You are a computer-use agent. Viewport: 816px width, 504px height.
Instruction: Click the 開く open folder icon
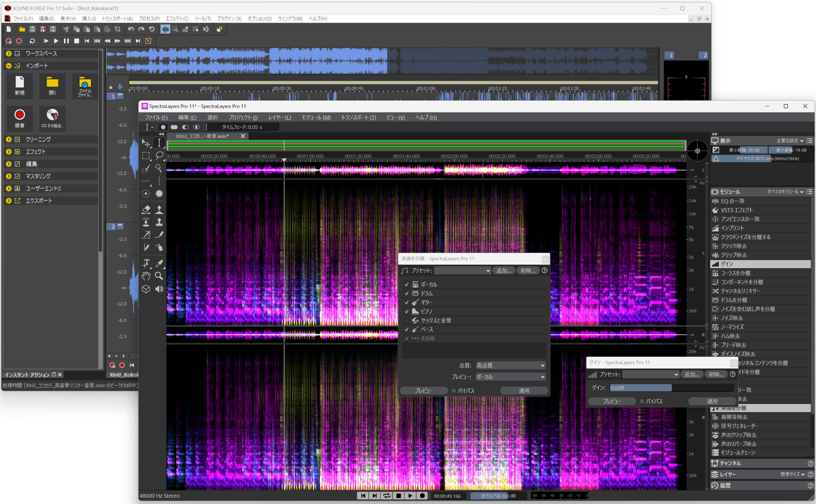(x=52, y=86)
